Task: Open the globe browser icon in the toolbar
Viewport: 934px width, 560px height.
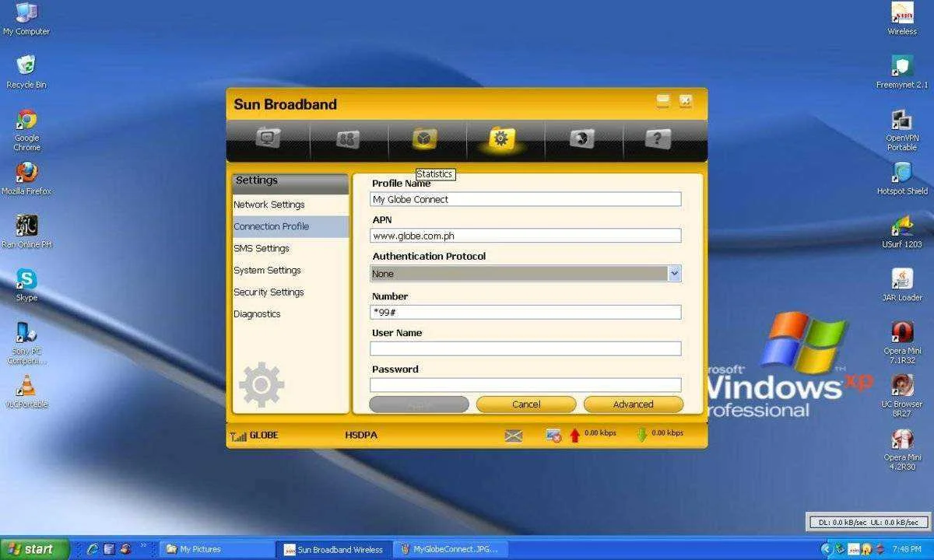Action: [x=581, y=139]
